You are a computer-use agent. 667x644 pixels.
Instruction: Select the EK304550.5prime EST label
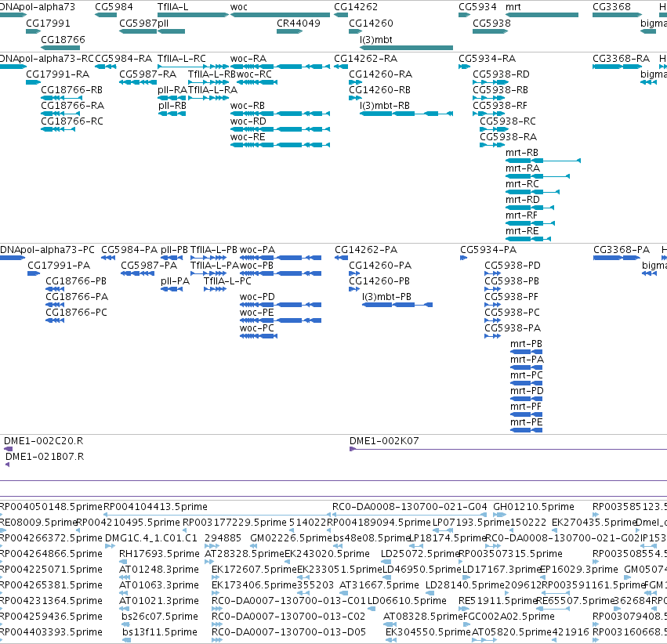429,632
